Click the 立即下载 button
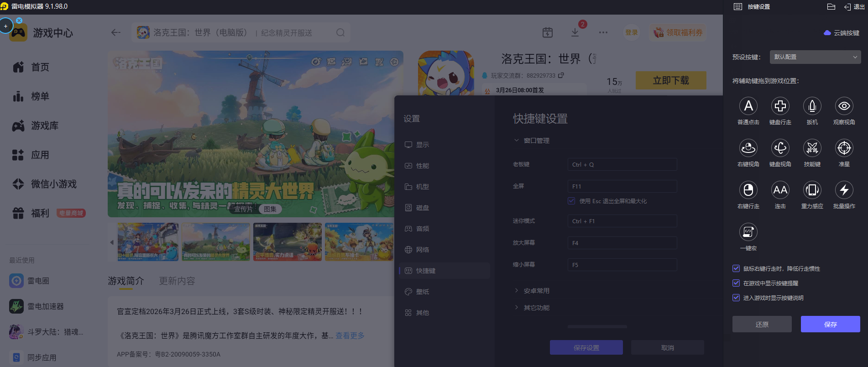Image resolution: width=868 pixels, height=367 pixels. coord(671,80)
